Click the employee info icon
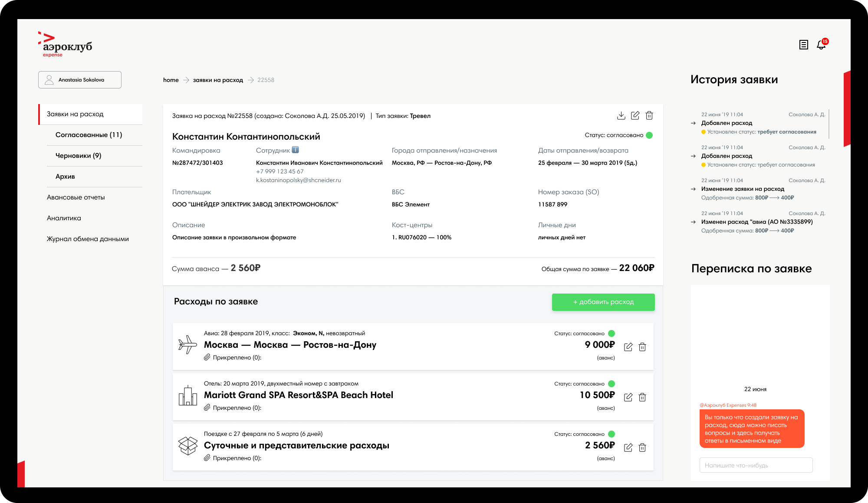 click(295, 150)
